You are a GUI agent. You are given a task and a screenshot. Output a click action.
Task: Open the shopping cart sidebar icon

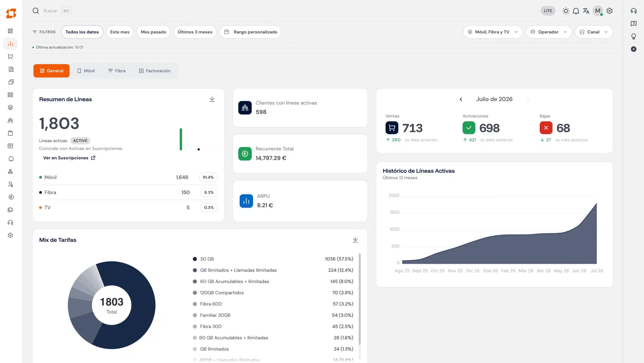point(10,57)
